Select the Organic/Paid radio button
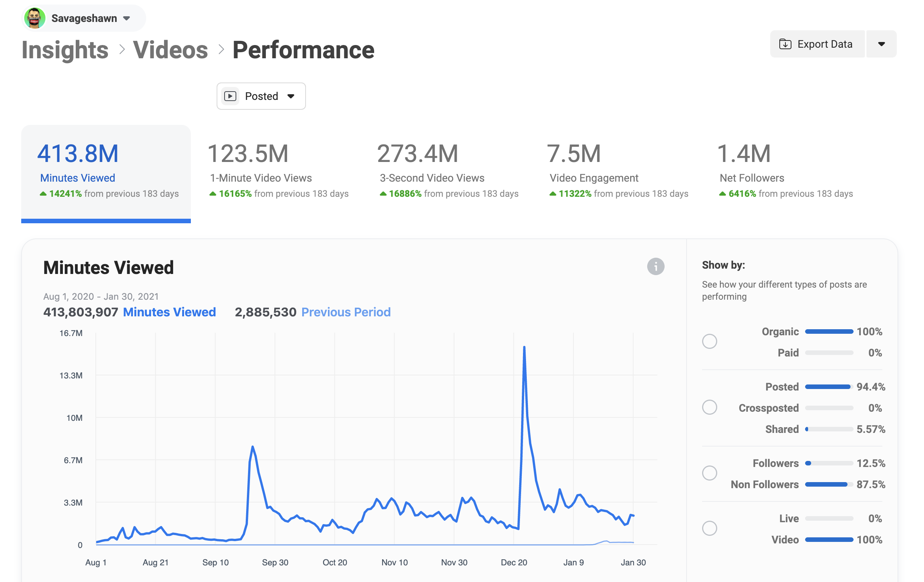924x582 pixels. coord(709,341)
